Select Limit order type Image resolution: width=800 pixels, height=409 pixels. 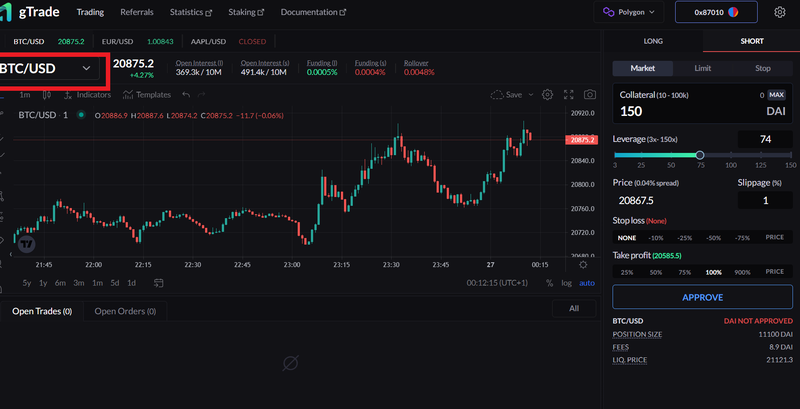(x=703, y=68)
